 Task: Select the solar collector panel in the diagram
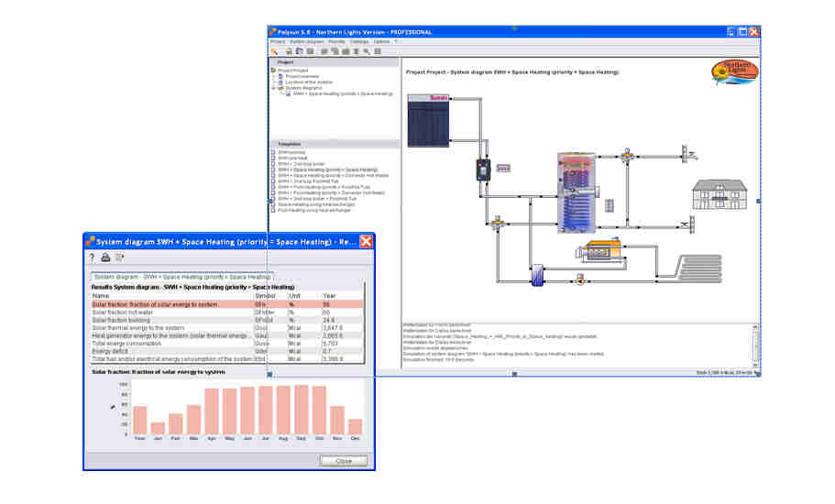tap(428, 120)
